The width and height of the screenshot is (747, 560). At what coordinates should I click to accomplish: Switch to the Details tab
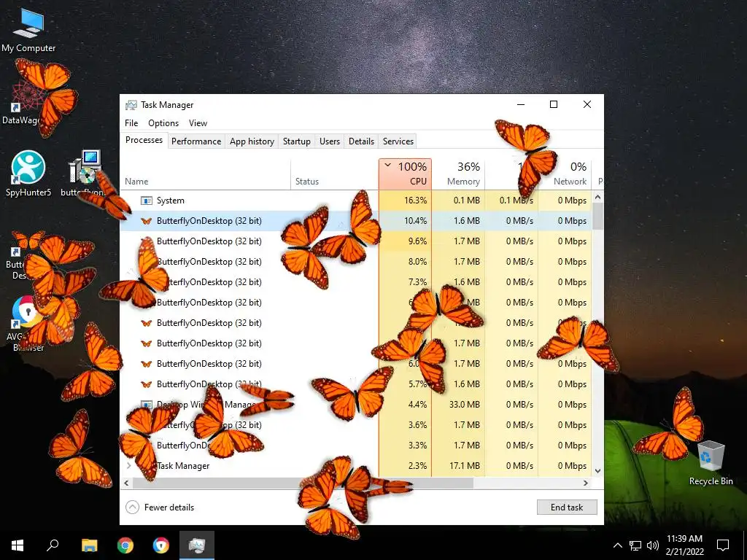(x=361, y=141)
